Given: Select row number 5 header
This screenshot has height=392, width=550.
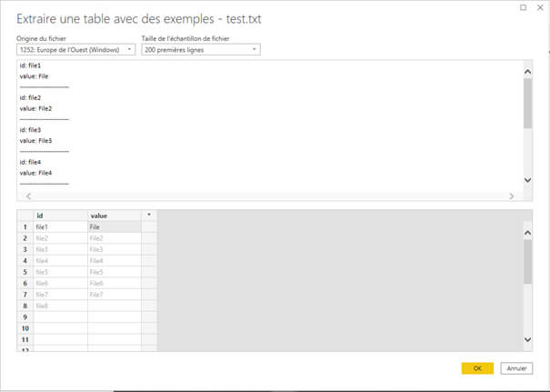Looking at the screenshot, I should point(25,272).
